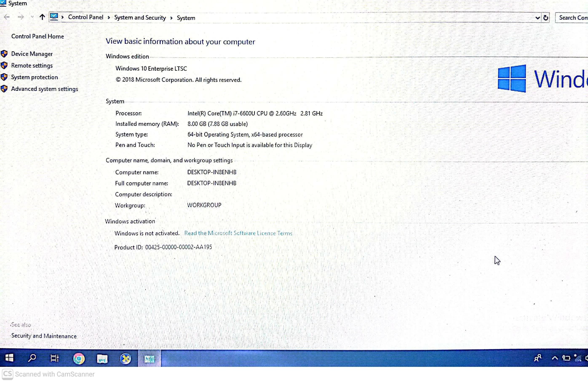The height and width of the screenshot is (382, 588).
Task: Click the Full computer name value
Action: click(x=212, y=183)
